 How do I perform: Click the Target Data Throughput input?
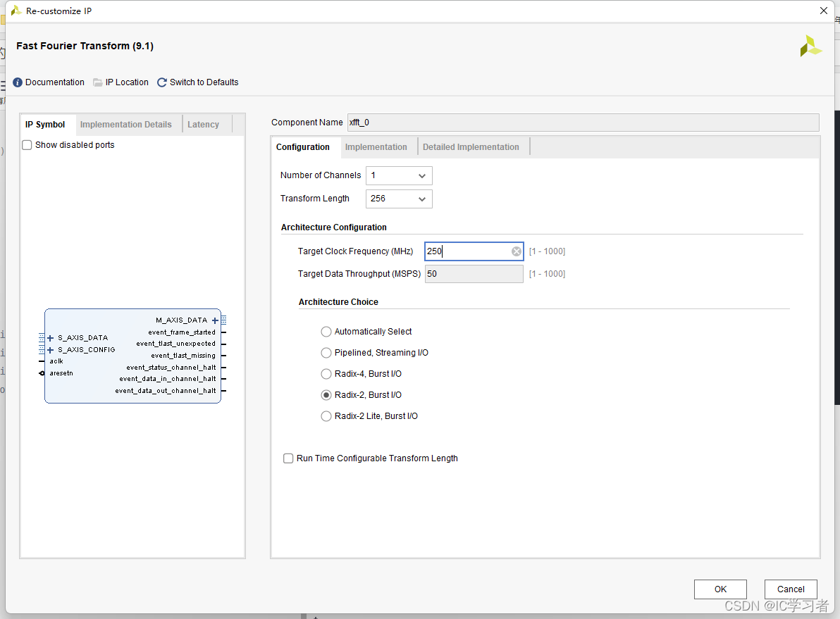coord(474,274)
